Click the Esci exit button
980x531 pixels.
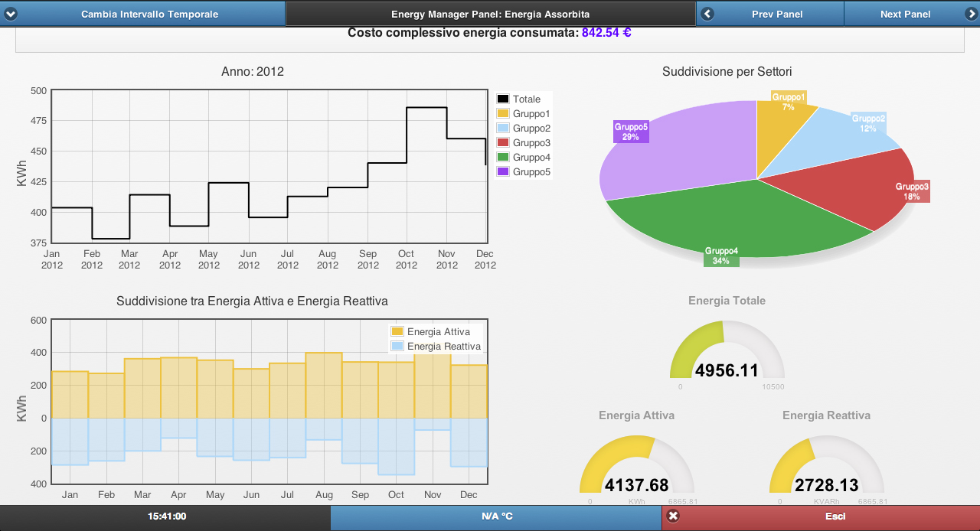pyautogui.click(x=821, y=517)
